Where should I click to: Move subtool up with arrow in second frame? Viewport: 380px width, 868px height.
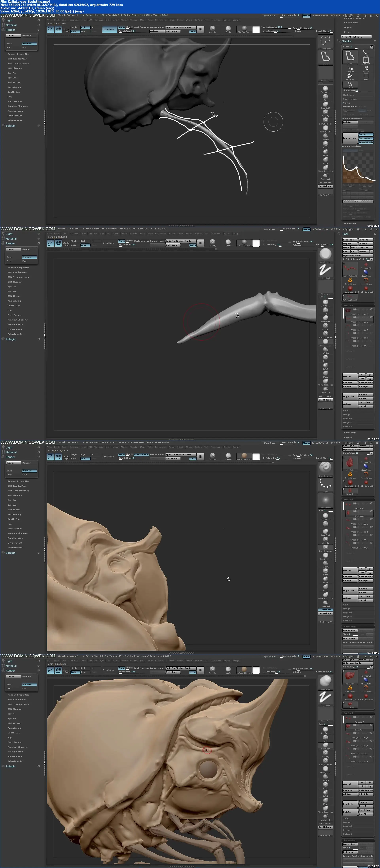coord(362,375)
